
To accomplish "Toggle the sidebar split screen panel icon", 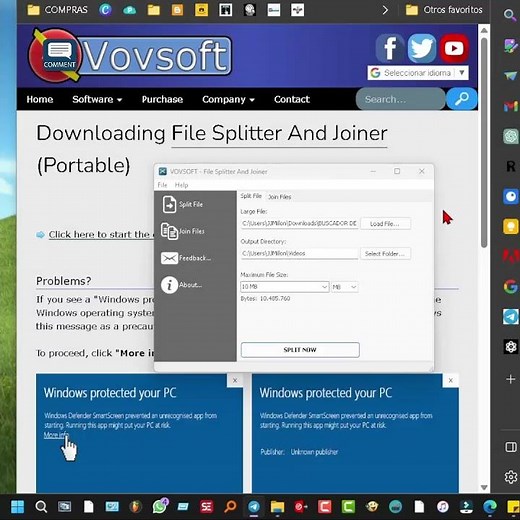I will coord(511,447).
